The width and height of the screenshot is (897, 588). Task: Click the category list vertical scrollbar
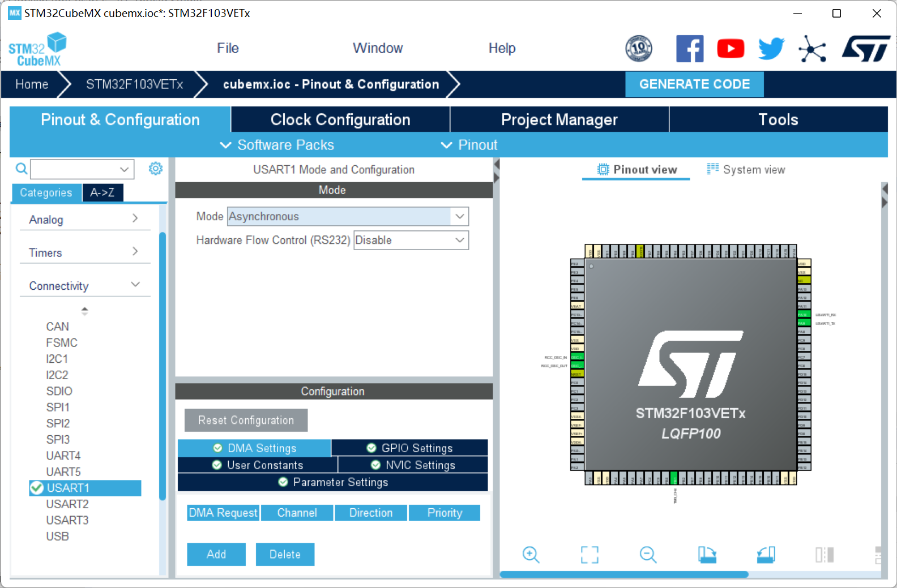pos(163,366)
